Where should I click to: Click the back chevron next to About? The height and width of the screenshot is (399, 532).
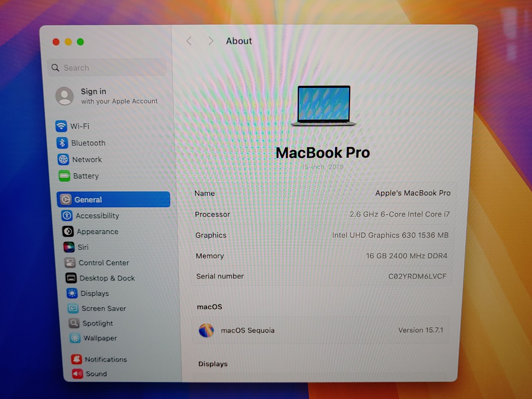(189, 41)
